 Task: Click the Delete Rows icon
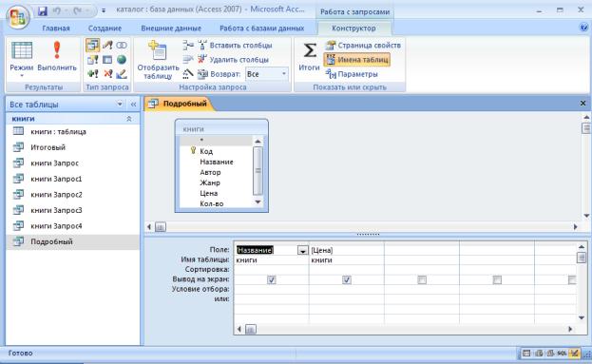click(188, 59)
